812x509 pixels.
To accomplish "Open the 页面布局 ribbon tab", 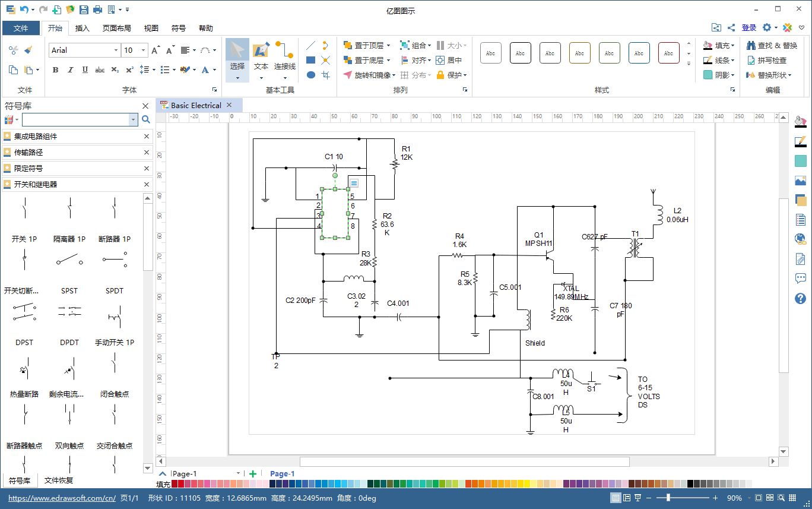I will click(116, 28).
